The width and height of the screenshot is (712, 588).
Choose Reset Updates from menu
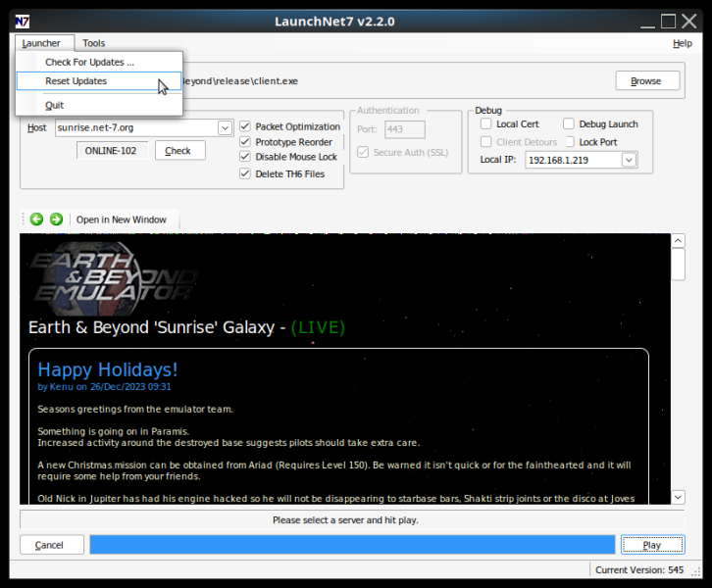point(99,81)
